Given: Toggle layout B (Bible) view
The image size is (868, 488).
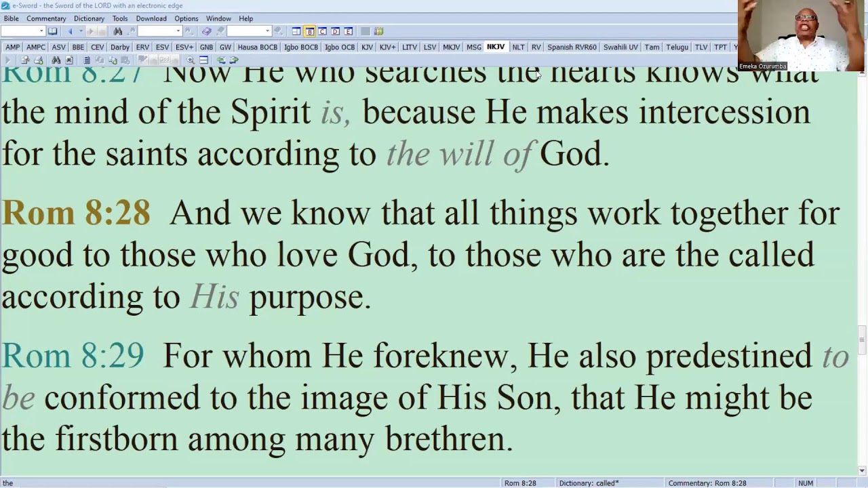Looking at the screenshot, I should 309,31.
